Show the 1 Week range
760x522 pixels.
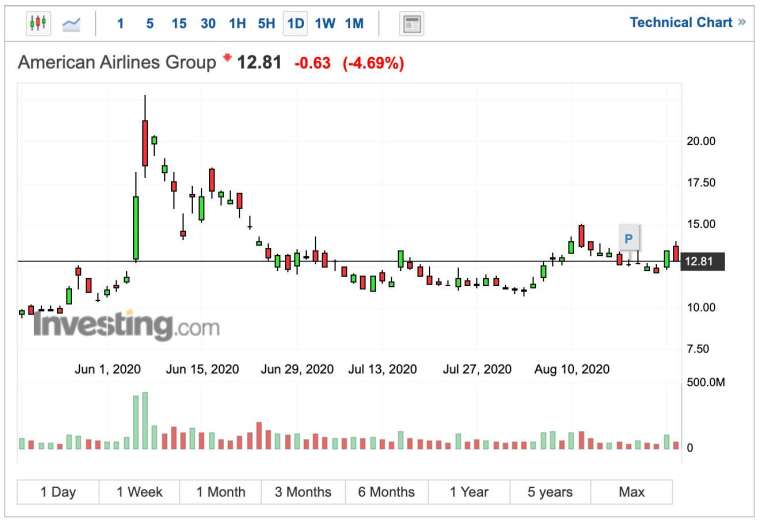[x=139, y=492]
